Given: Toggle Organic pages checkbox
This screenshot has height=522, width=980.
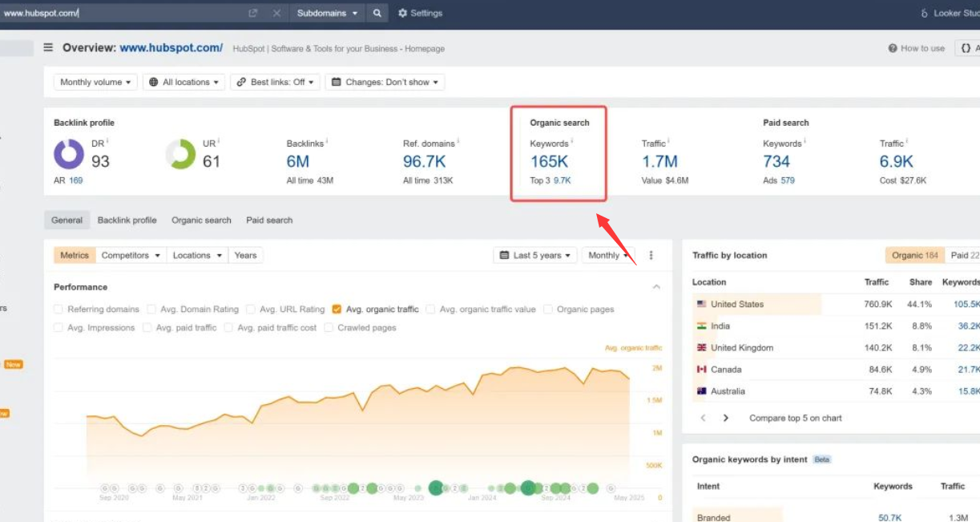Looking at the screenshot, I should point(548,309).
